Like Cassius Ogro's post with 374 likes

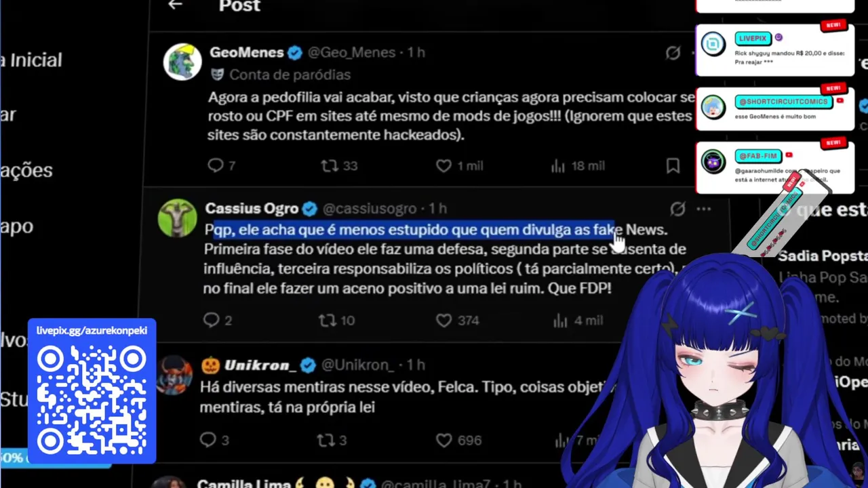point(457,320)
